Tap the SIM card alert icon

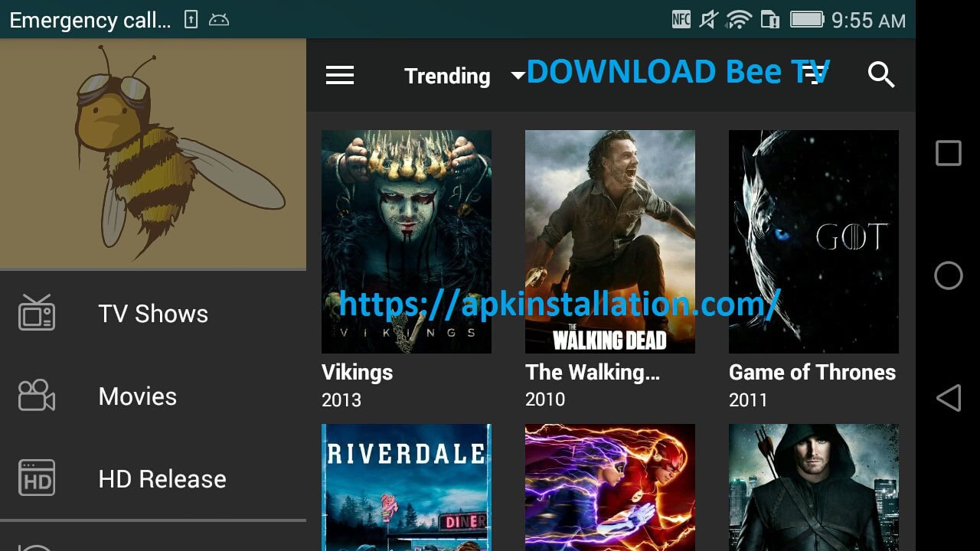[769, 20]
